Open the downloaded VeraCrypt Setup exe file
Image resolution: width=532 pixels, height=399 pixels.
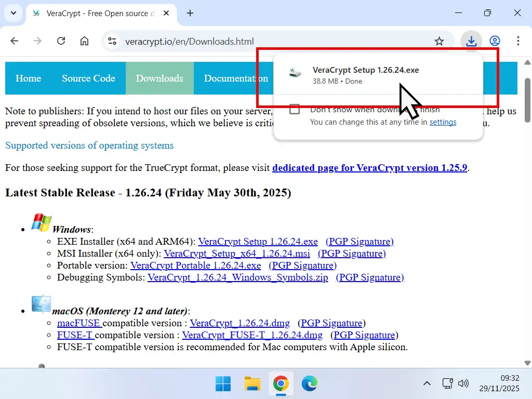[365, 70]
